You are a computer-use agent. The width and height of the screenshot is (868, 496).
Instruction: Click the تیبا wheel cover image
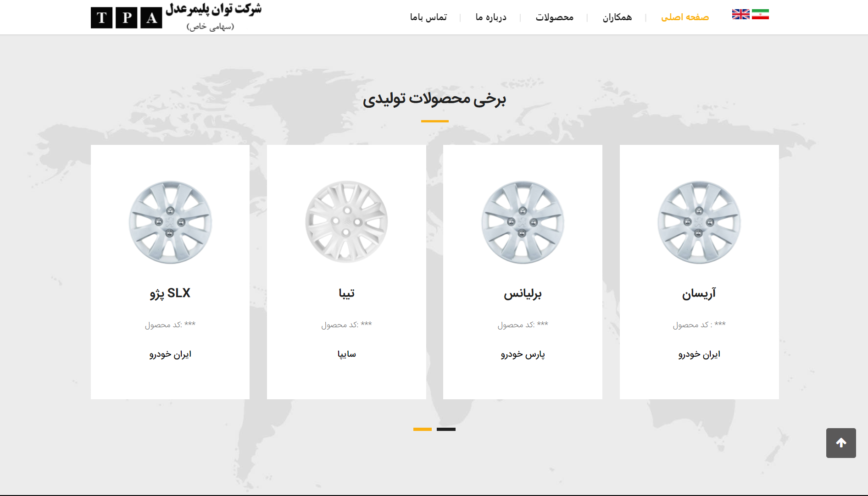[346, 222]
